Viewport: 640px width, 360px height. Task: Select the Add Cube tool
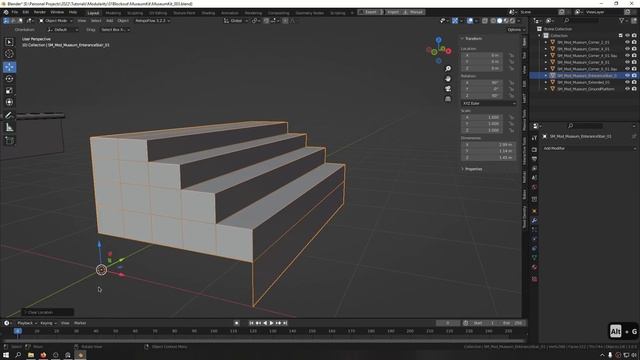[x=9, y=140]
